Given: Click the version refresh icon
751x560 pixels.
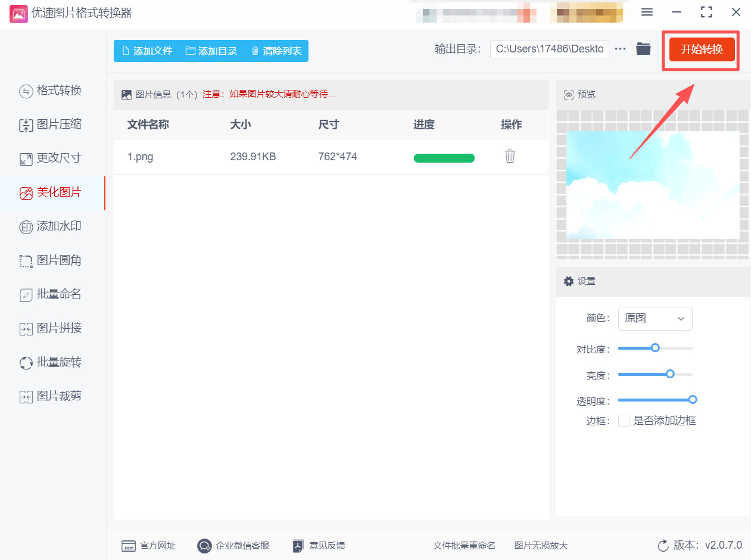Looking at the screenshot, I should tap(663, 545).
